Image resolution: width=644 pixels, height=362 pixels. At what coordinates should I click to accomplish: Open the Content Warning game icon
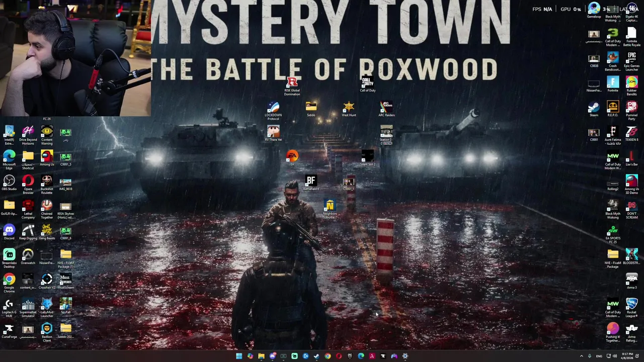coord(47,136)
